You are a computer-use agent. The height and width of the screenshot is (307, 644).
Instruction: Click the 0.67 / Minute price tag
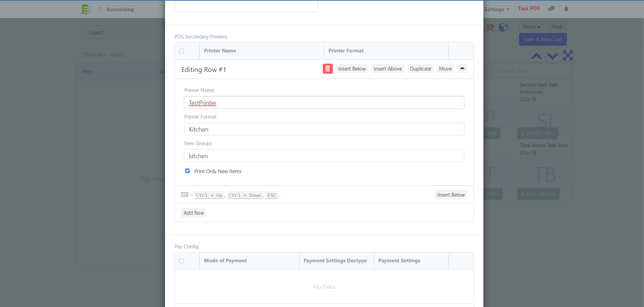(x=538, y=194)
